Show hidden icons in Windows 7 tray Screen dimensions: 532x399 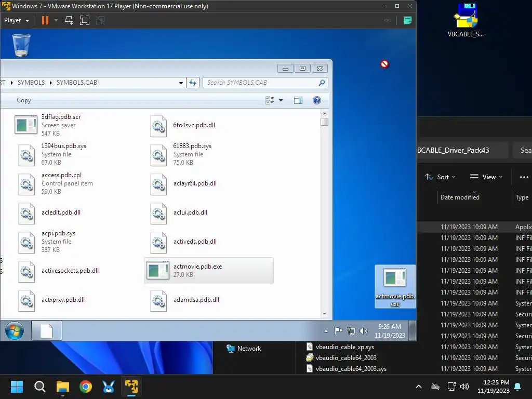pos(326,331)
